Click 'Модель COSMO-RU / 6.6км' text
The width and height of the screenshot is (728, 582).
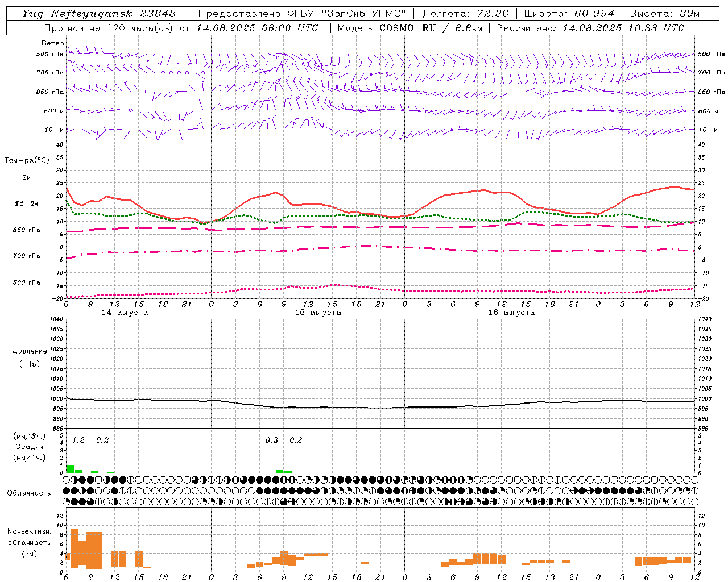[x=409, y=28]
